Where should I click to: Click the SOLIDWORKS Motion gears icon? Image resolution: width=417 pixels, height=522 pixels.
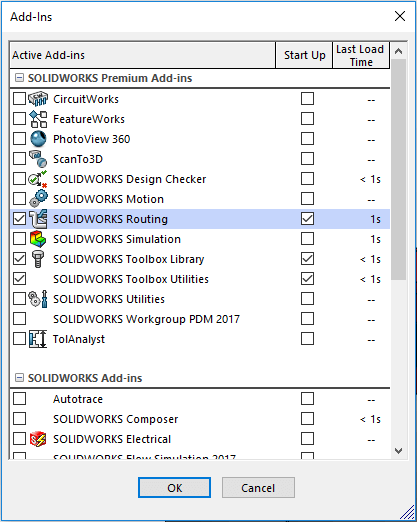38,199
